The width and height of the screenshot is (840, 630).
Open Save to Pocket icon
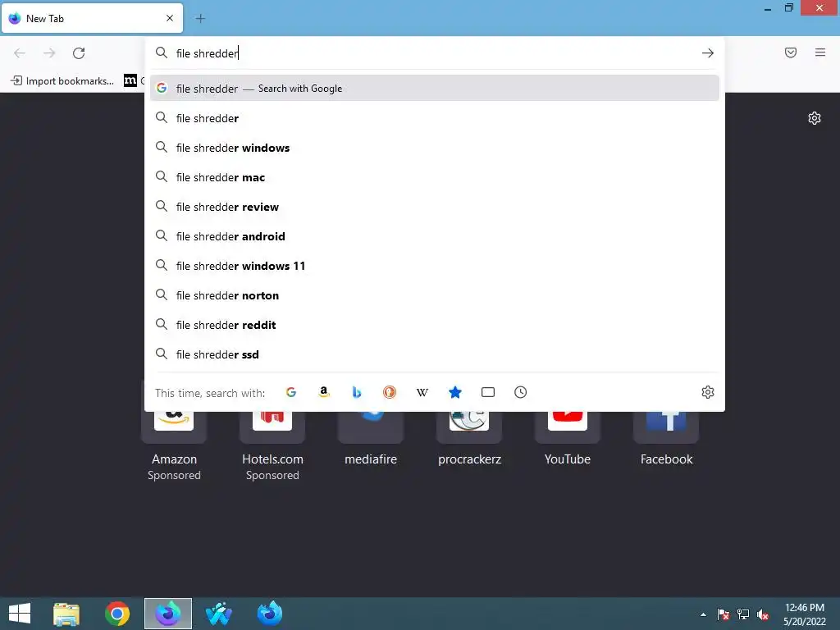click(x=791, y=52)
